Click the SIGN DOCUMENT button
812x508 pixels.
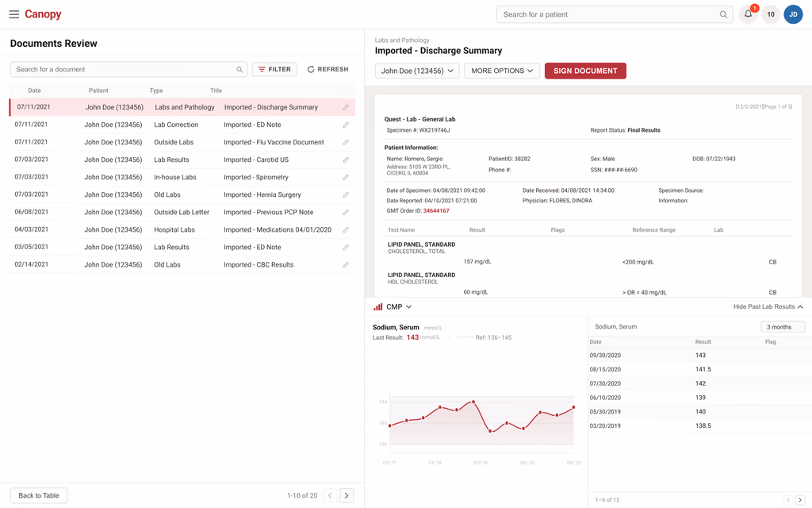tap(585, 71)
